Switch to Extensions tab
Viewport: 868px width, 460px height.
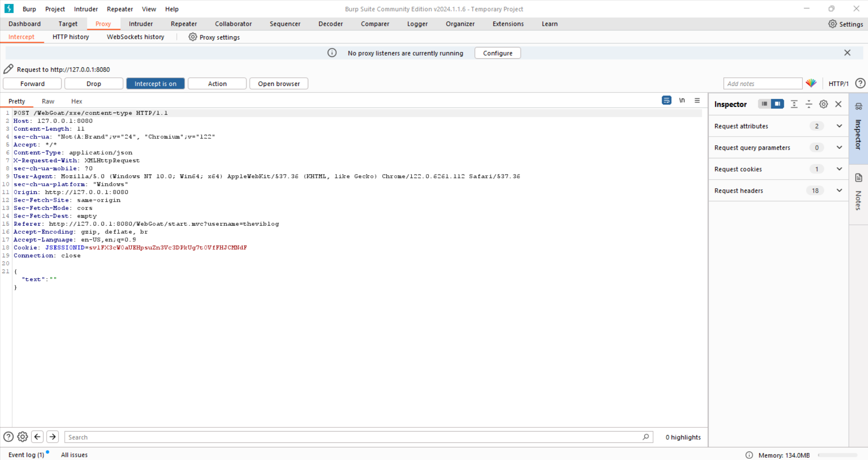coord(508,24)
